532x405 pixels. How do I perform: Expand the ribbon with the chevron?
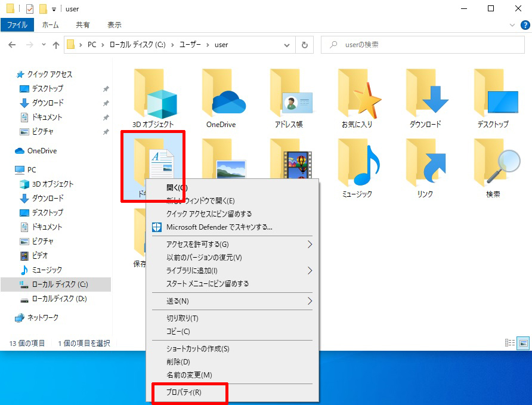coord(512,24)
